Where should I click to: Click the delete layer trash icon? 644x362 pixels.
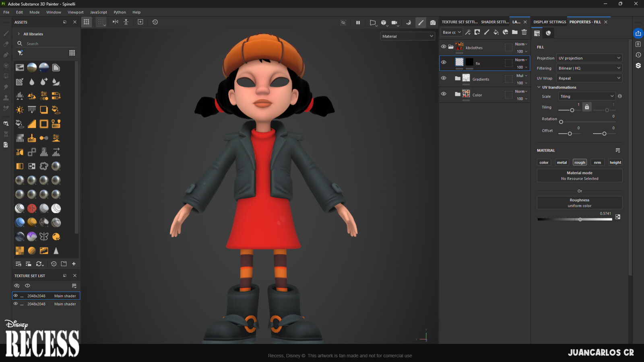pos(524,32)
